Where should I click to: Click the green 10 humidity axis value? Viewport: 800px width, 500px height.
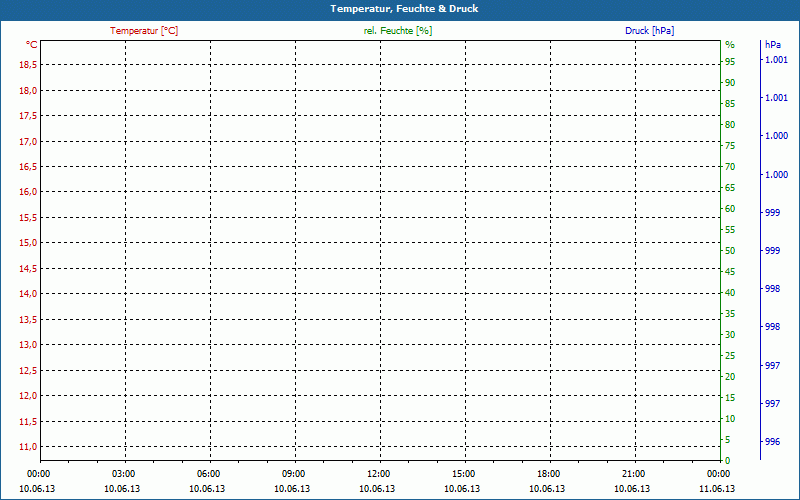point(730,419)
